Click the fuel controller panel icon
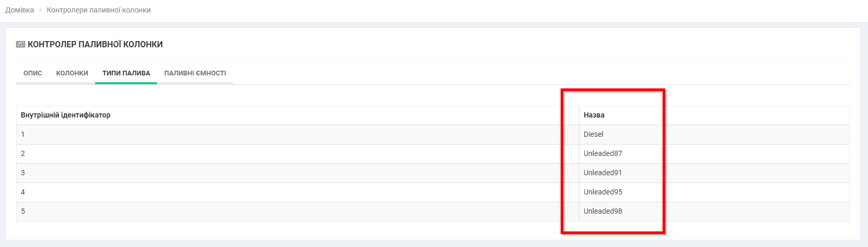 coord(21,45)
